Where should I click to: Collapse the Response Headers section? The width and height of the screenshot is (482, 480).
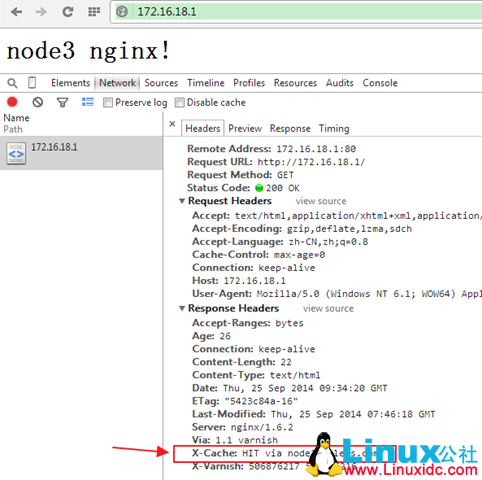pyautogui.click(x=182, y=308)
